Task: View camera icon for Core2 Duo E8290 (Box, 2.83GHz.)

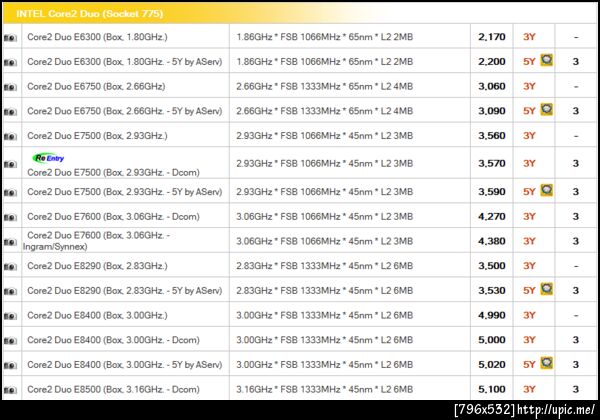Action: pyautogui.click(x=10, y=267)
